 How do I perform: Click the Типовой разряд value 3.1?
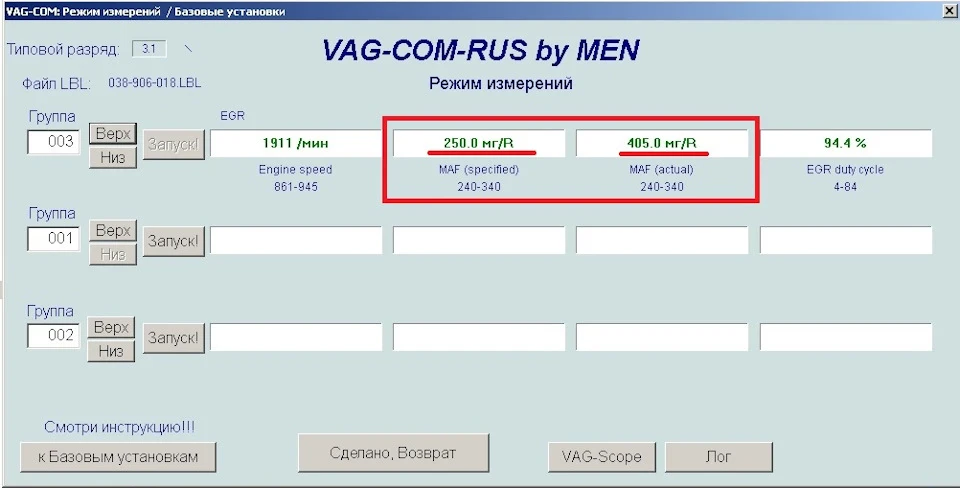click(x=149, y=49)
